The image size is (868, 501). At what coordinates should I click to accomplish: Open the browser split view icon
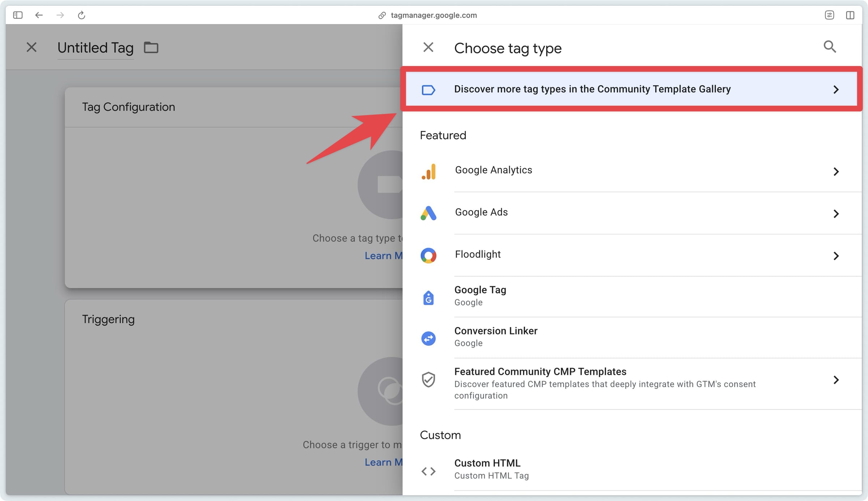[x=850, y=15]
